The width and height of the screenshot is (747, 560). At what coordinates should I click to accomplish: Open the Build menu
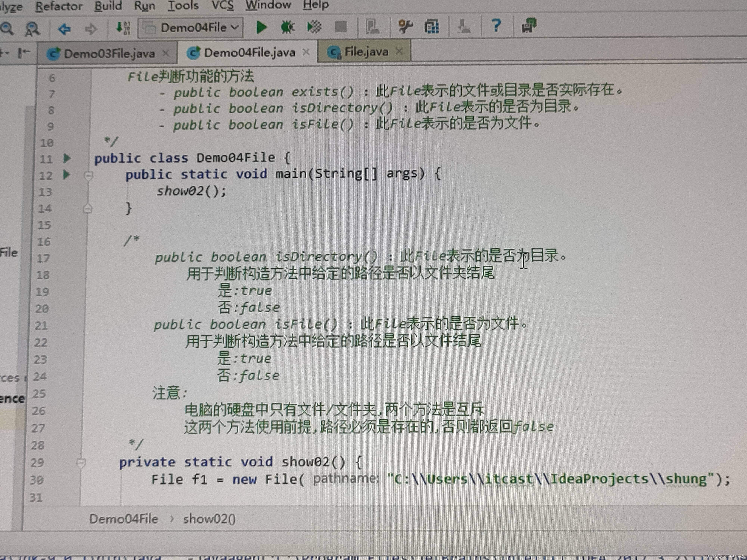(108, 6)
